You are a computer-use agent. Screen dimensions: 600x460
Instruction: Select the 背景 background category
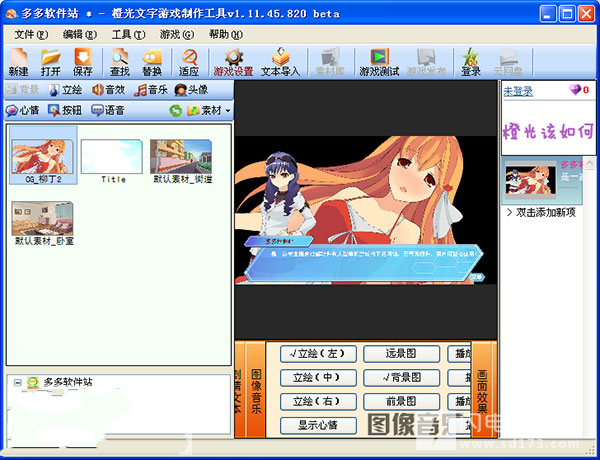[23, 90]
